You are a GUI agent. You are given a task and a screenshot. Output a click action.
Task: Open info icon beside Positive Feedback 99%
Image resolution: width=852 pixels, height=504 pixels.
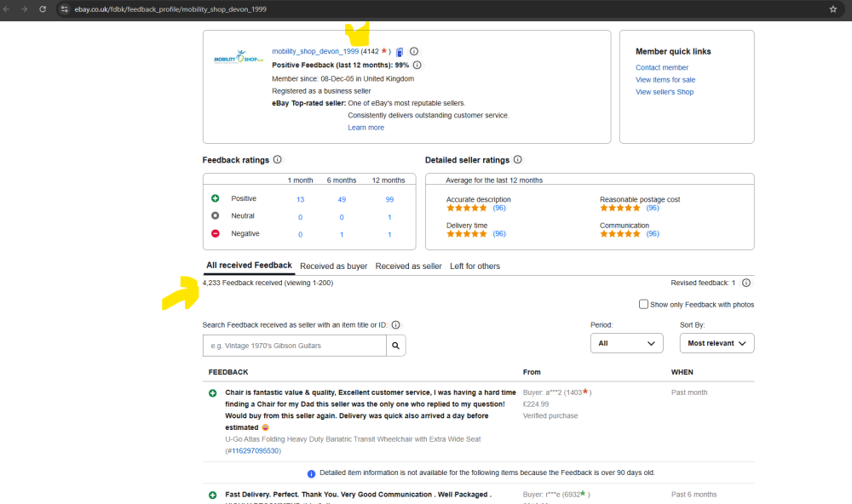(417, 66)
